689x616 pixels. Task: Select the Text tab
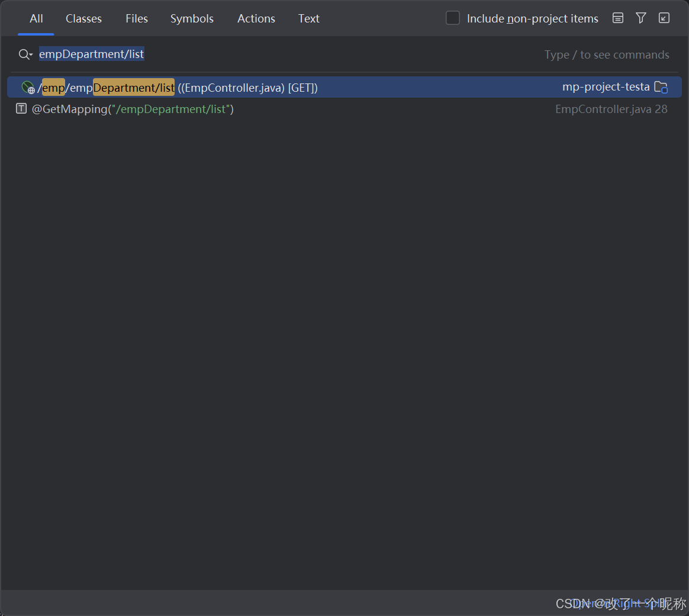(309, 18)
